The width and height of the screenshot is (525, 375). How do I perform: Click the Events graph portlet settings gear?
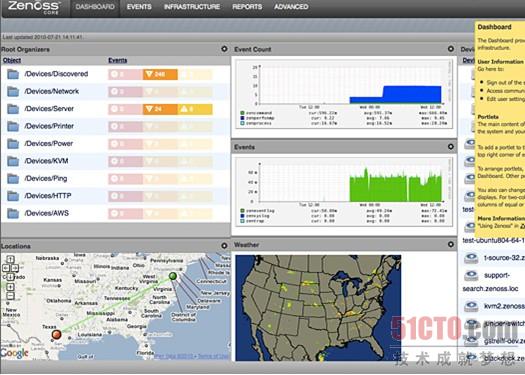click(451, 147)
